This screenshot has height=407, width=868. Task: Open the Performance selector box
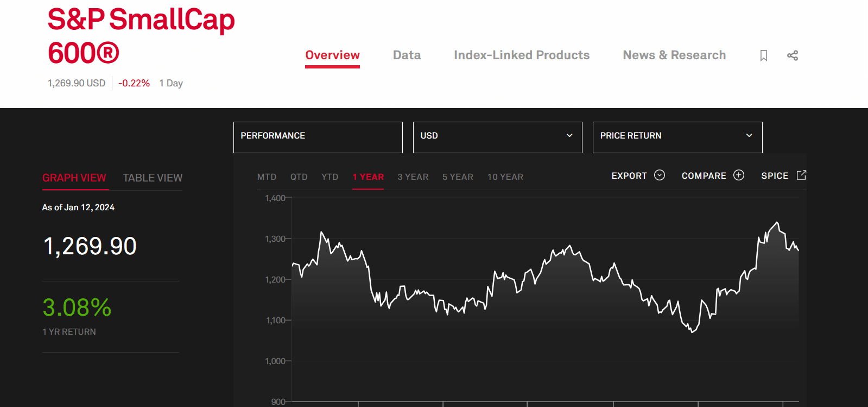click(318, 137)
